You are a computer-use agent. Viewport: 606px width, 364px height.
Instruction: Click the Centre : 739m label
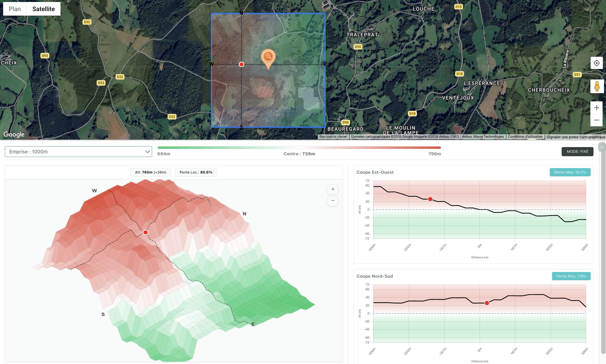299,154
